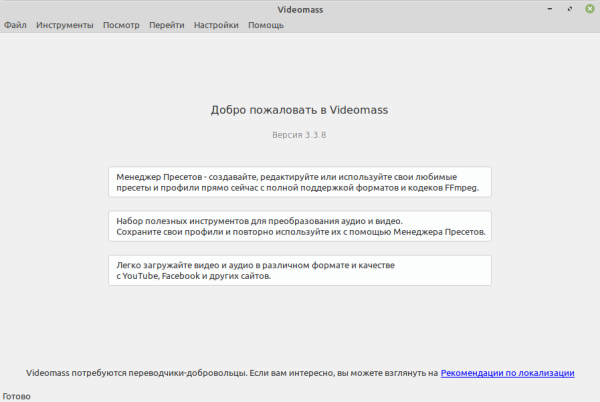Open the Перейти menu
Viewport: 600px width, 402px height.
click(x=167, y=25)
